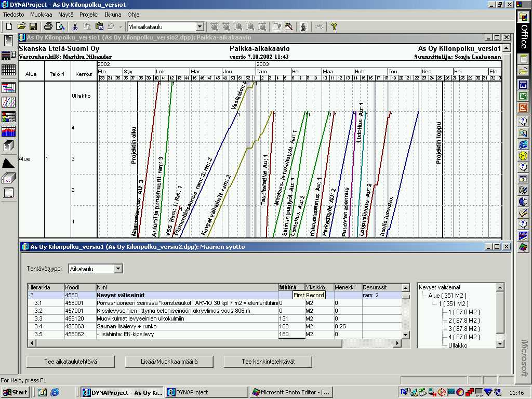The image size is (532, 399).
Task: Click tree item 3 ( 87.8 M2 )
Action: pyautogui.click(x=464, y=329)
